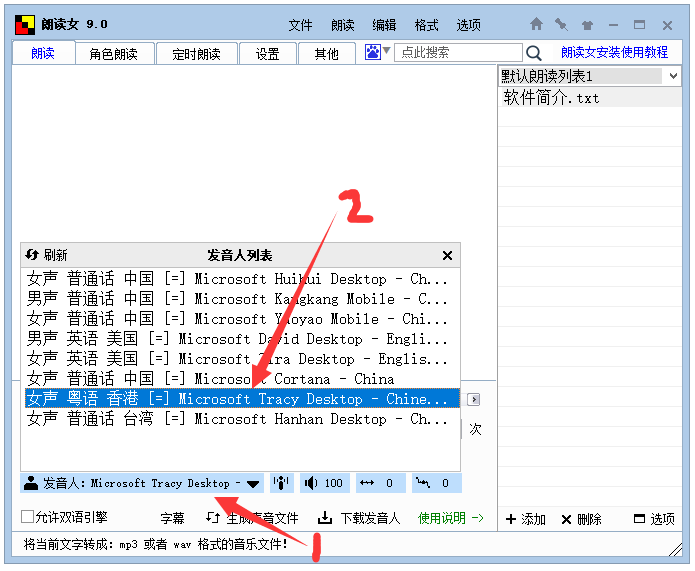This screenshot has width=695, height=571.
Task: Close the 朗读女 window
Action: pos(667,26)
